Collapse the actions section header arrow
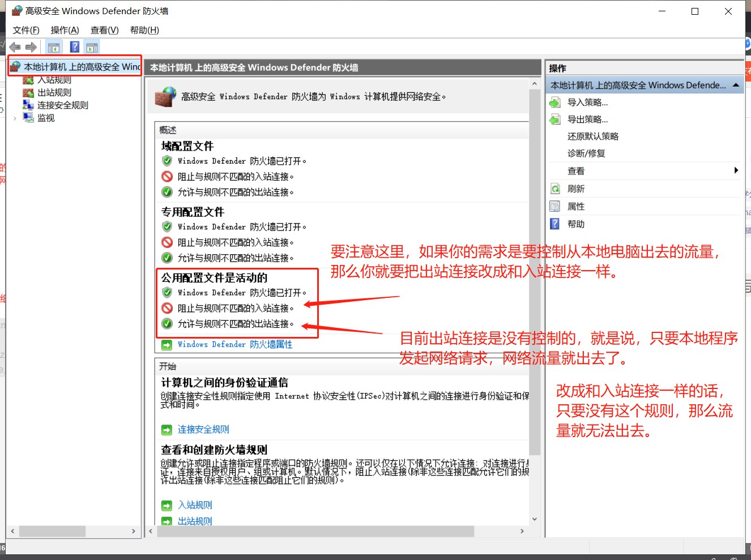The width and height of the screenshot is (751, 560). 736,85
